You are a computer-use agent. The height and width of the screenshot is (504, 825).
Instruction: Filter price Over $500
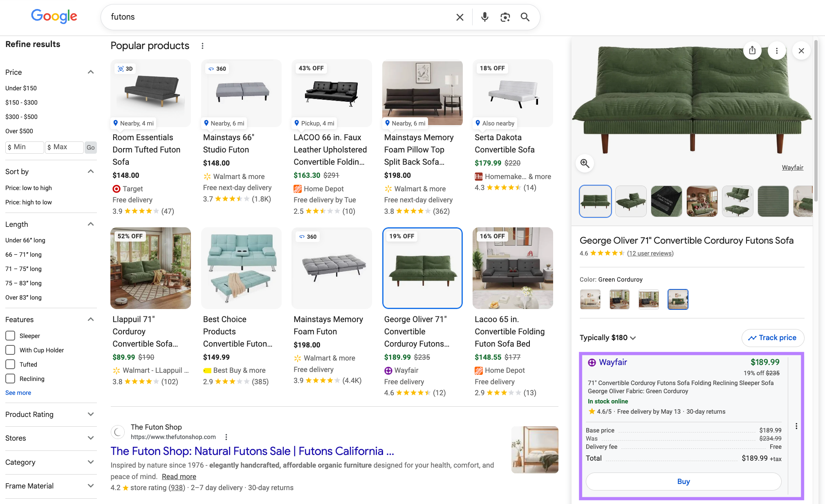click(x=19, y=131)
